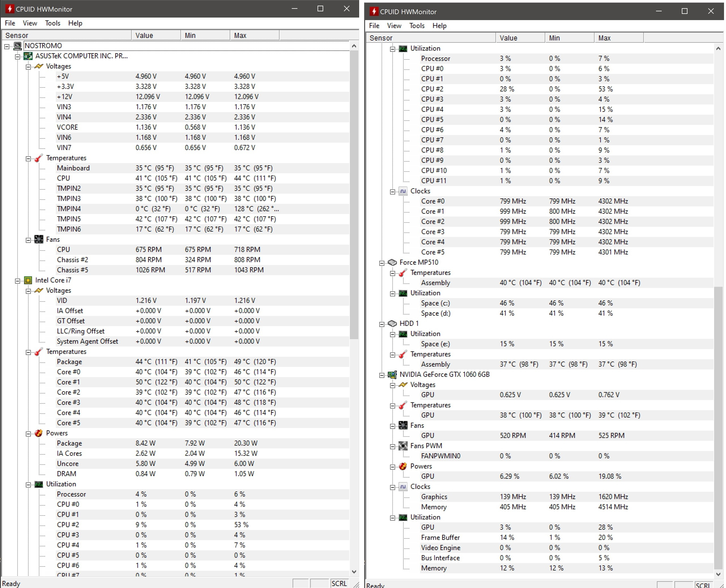
Task: Click the left window's vertical scrollbar down arrow
Action: tap(354, 572)
